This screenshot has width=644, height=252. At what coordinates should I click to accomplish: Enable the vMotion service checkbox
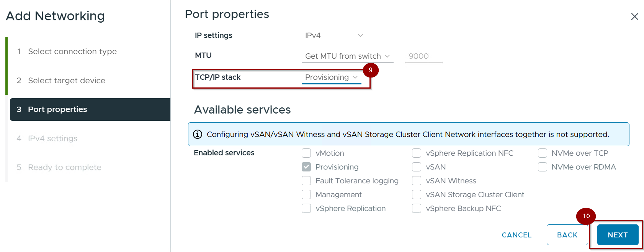coord(306,153)
